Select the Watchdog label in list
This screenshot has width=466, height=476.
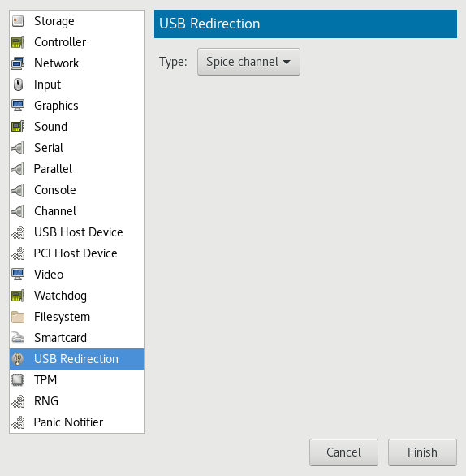60,296
